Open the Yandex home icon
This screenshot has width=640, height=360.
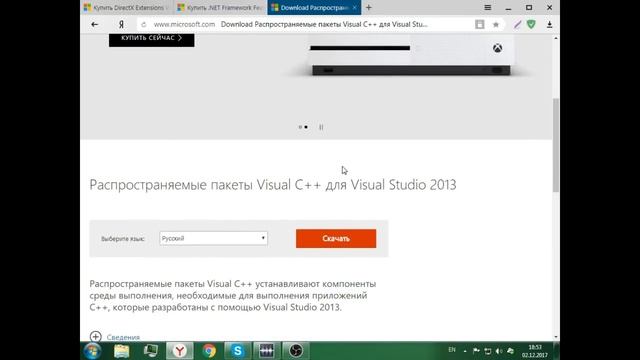[x=121, y=24]
